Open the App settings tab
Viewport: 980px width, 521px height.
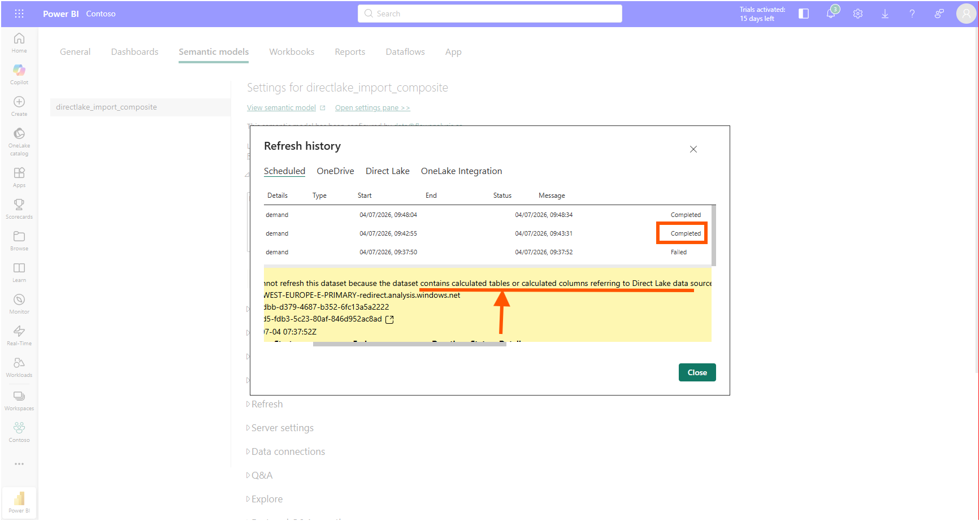coord(453,52)
